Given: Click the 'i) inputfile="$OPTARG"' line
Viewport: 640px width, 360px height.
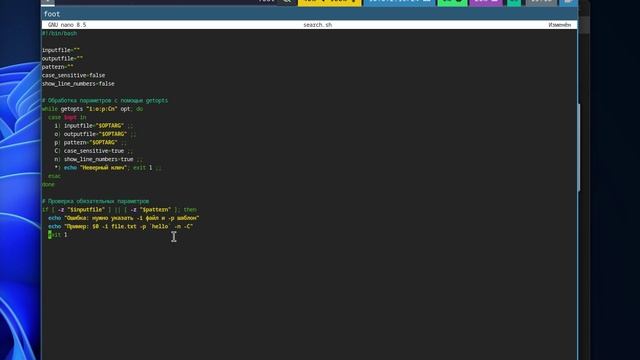Looking at the screenshot, I should point(94,126).
